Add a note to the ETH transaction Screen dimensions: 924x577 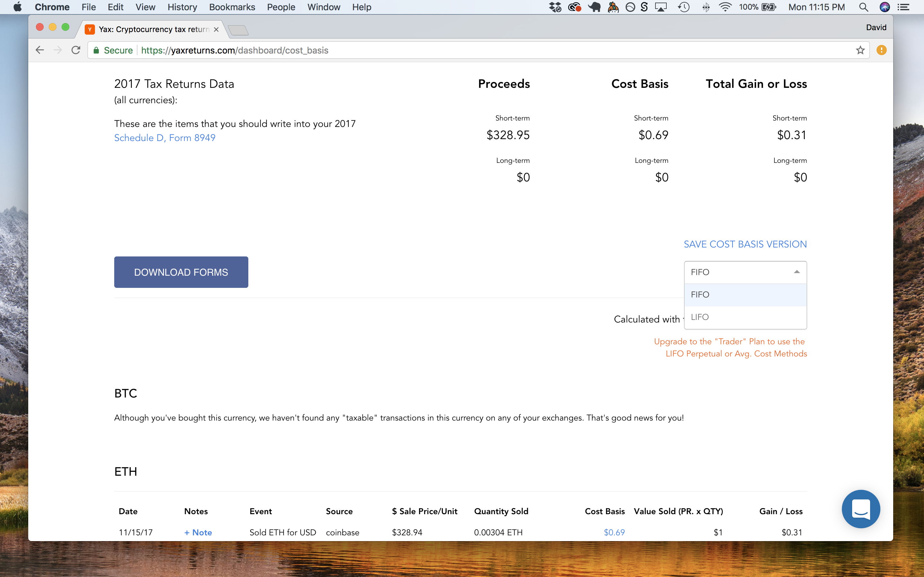(x=198, y=532)
